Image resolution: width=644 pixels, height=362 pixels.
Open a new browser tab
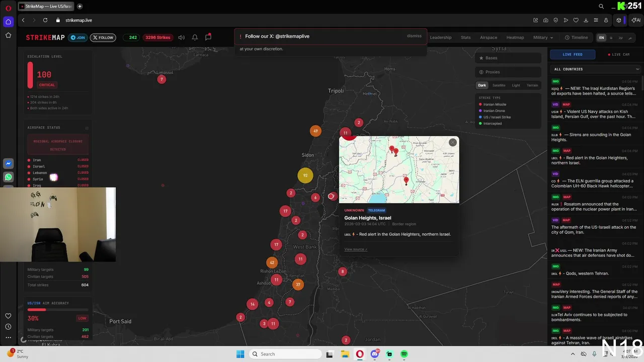pos(79,7)
